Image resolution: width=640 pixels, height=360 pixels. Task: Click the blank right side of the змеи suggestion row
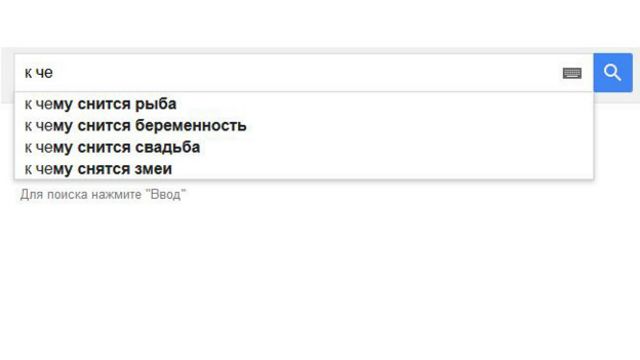point(382,169)
